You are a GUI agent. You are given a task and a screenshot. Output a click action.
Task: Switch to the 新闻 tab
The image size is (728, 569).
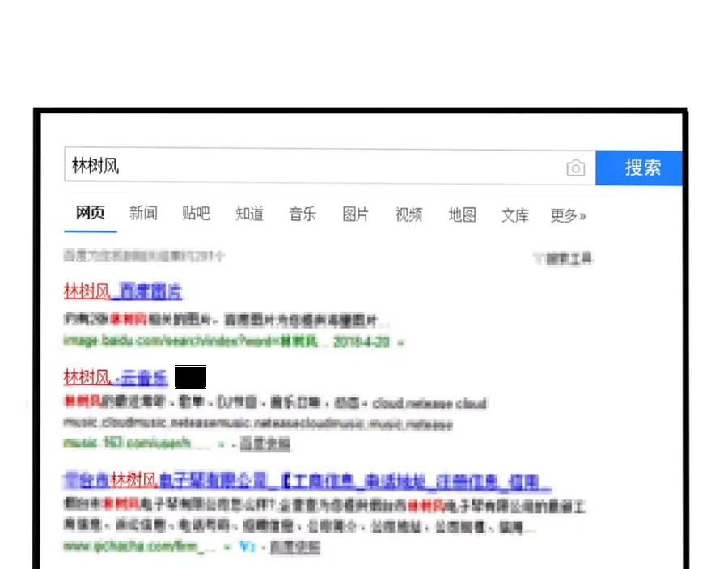[143, 213]
